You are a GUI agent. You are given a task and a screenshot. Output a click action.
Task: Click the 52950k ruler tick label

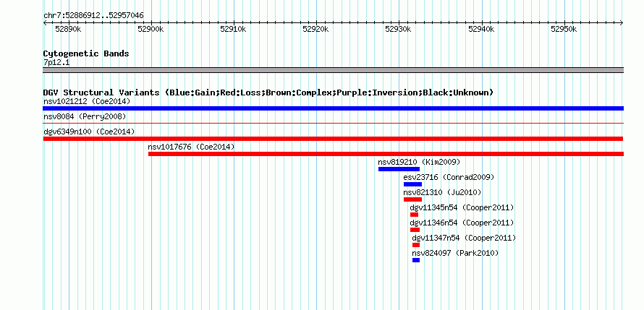pos(564,29)
